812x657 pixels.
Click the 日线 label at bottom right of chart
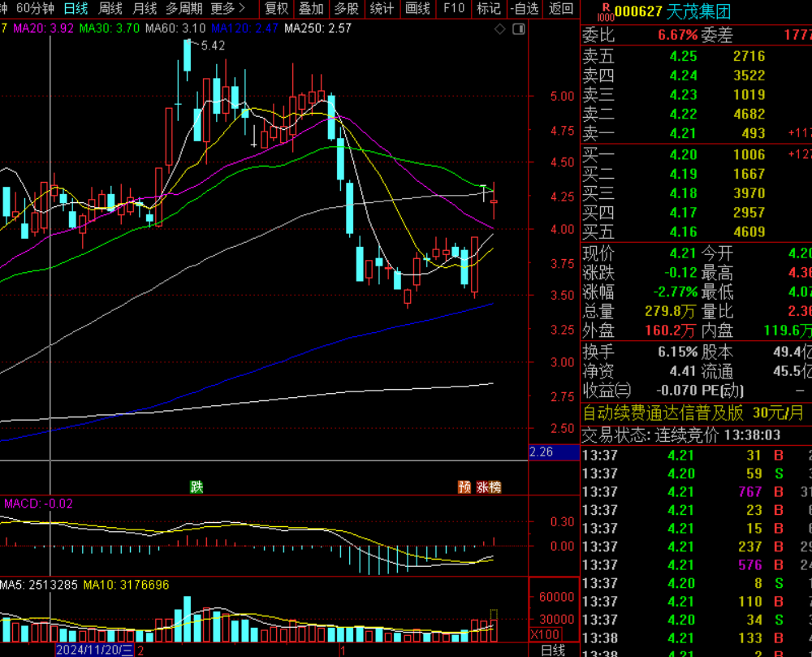pos(552,651)
